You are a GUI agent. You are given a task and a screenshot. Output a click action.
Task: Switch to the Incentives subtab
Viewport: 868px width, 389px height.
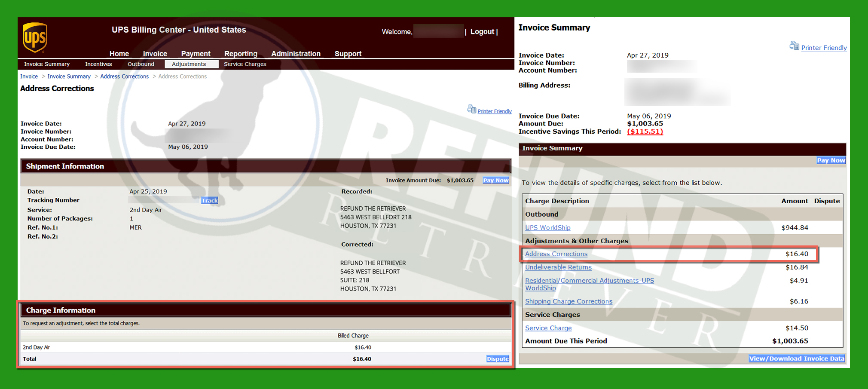[x=98, y=64]
